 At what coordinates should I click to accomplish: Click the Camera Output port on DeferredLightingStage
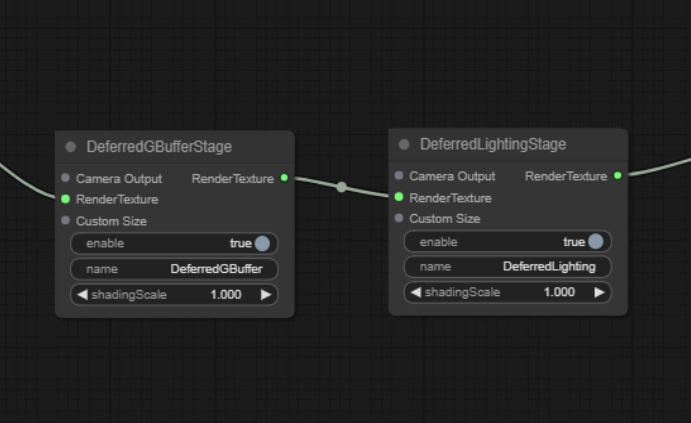[x=399, y=175]
